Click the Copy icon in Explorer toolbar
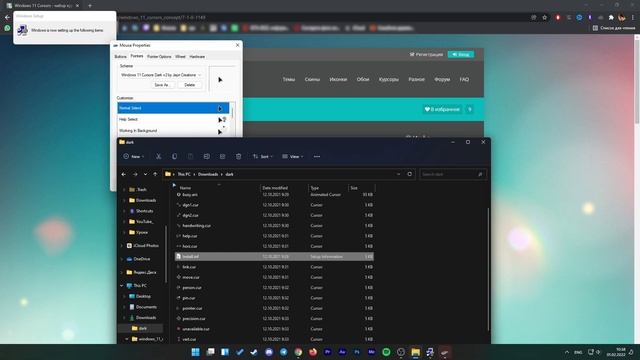Viewport: 640px width, 360px height. click(x=174, y=156)
